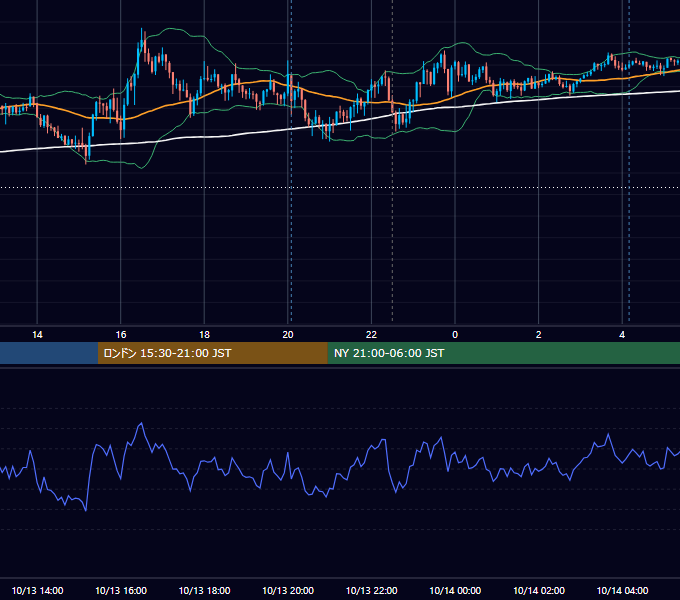Click the hour 20 axis tick
The height and width of the screenshot is (600, 680).
click(x=288, y=335)
